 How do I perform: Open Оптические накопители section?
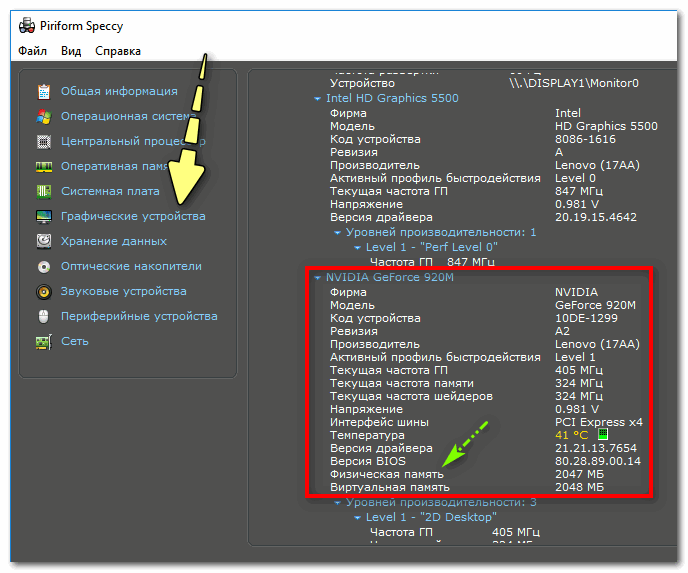[x=131, y=266]
